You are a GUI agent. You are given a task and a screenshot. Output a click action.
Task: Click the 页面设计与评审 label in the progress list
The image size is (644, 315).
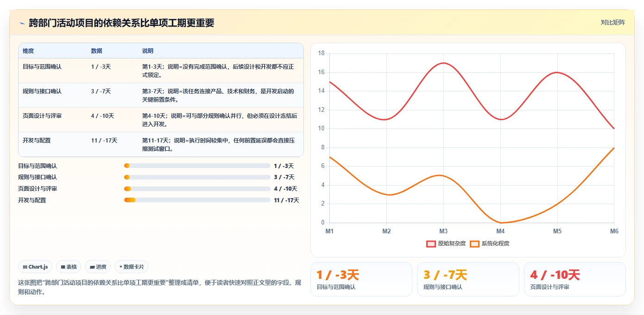coord(38,189)
